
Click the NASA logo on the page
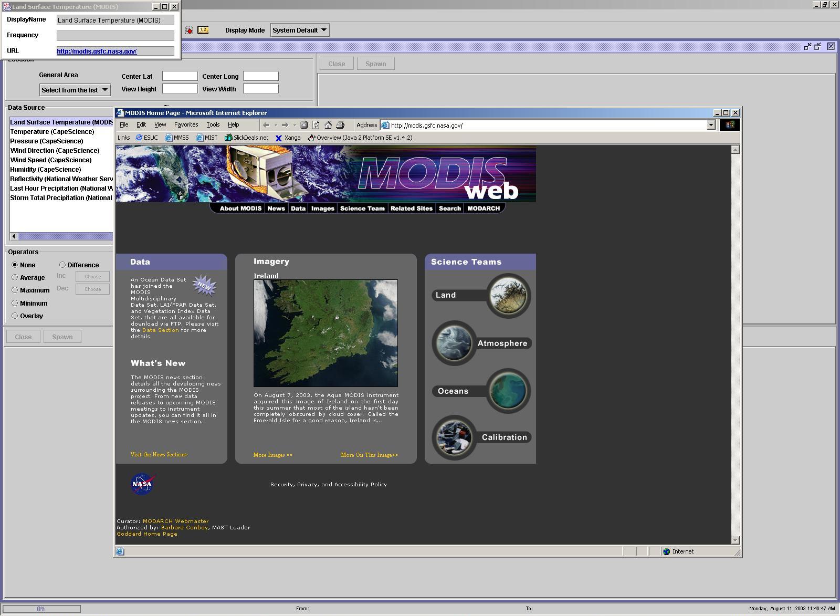(142, 484)
